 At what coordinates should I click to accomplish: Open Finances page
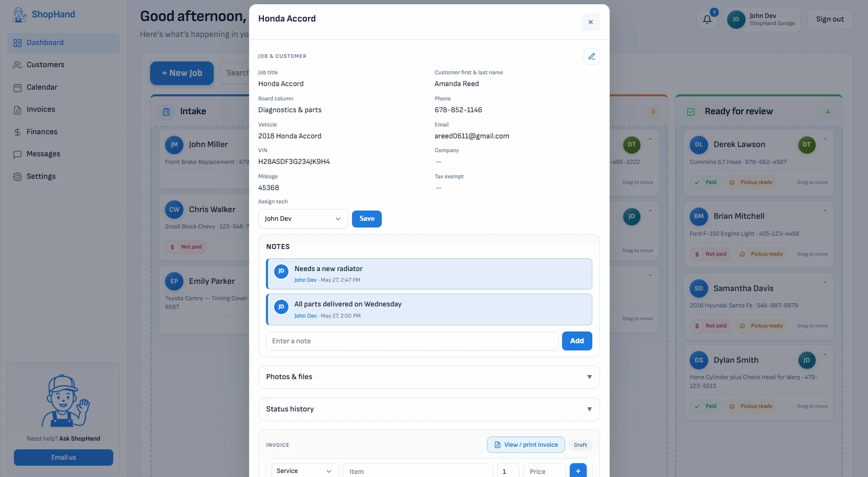coord(64,132)
